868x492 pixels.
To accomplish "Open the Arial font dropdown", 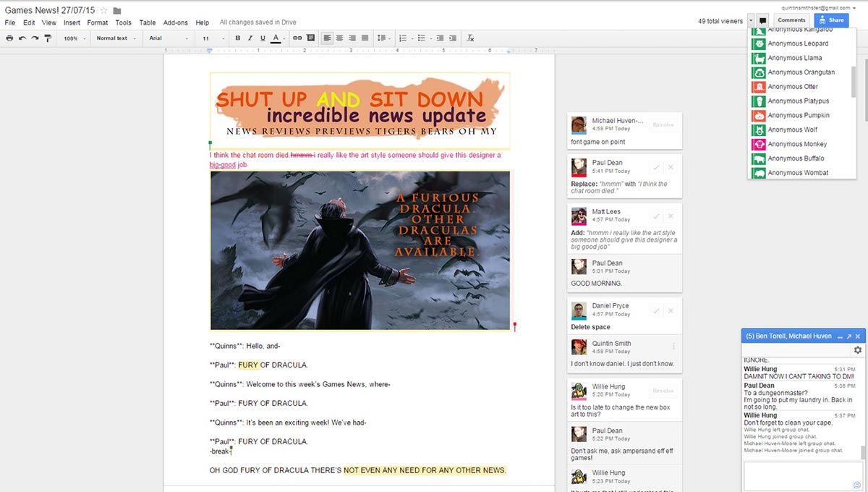I will (x=169, y=38).
